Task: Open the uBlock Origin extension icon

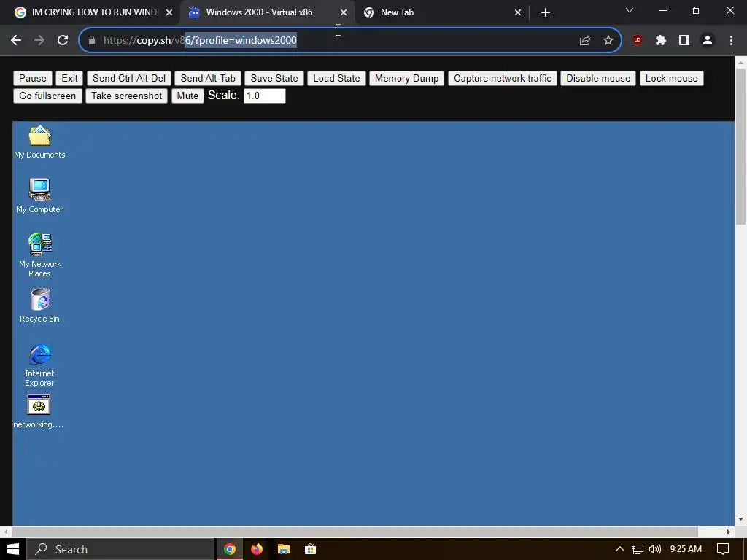Action: pos(637,41)
